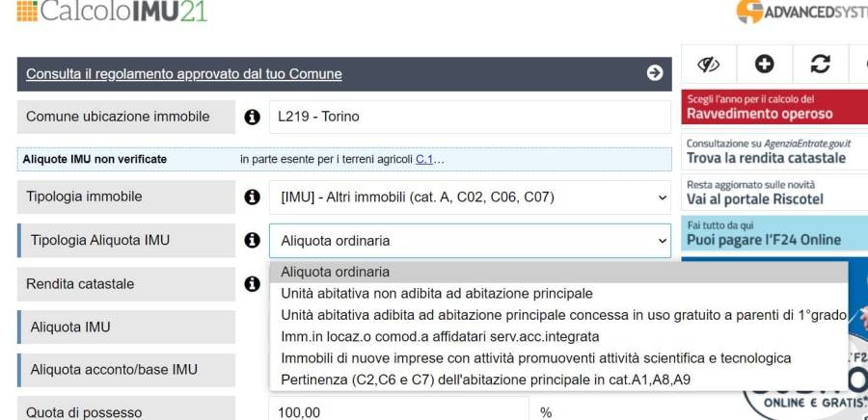The image size is (868, 420).
Task: Click the plus icon in toolbar
Action: coord(764,65)
